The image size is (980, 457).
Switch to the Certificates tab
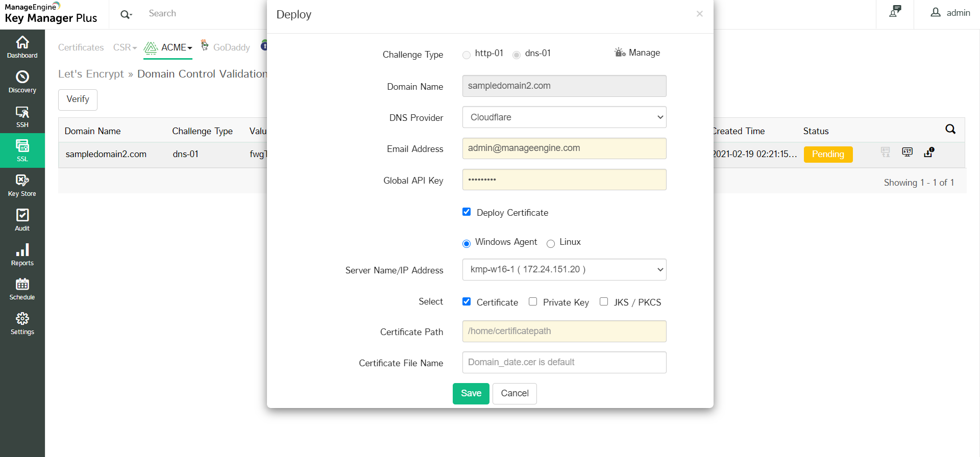point(81,47)
